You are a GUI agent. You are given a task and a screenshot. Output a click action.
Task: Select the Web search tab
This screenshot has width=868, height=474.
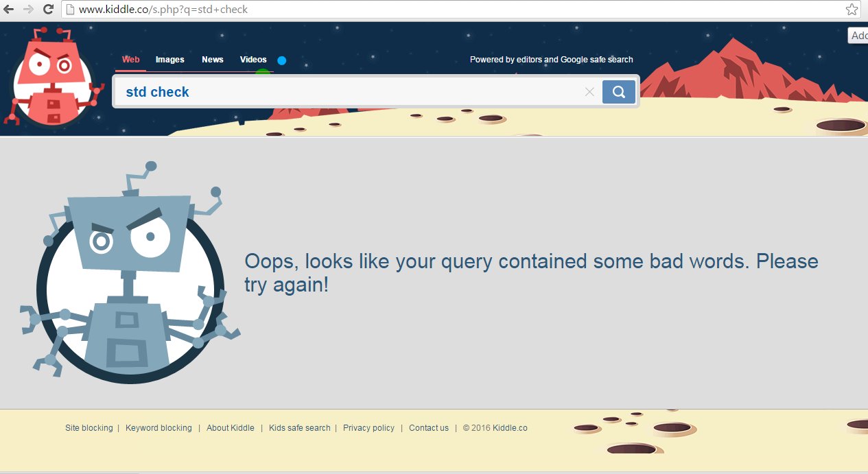coord(130,60)
